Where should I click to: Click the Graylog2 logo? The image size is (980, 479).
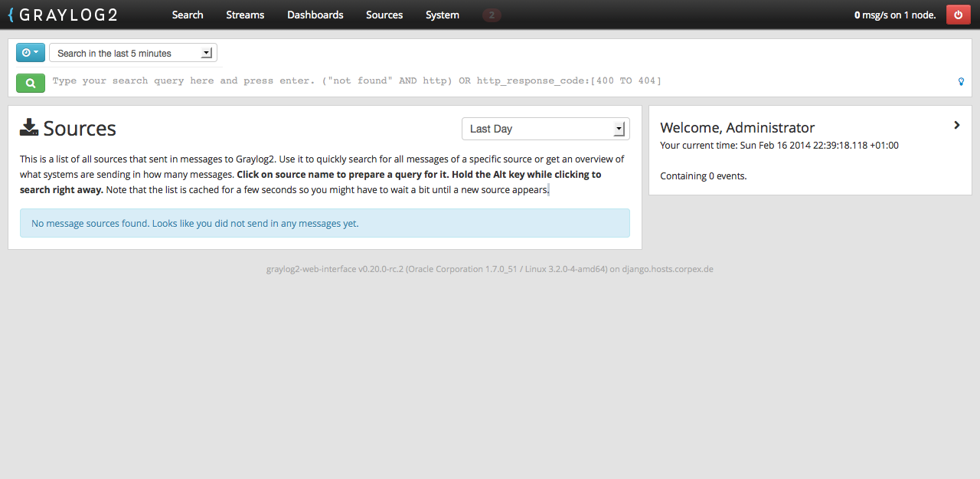click(x=63, y=15)
